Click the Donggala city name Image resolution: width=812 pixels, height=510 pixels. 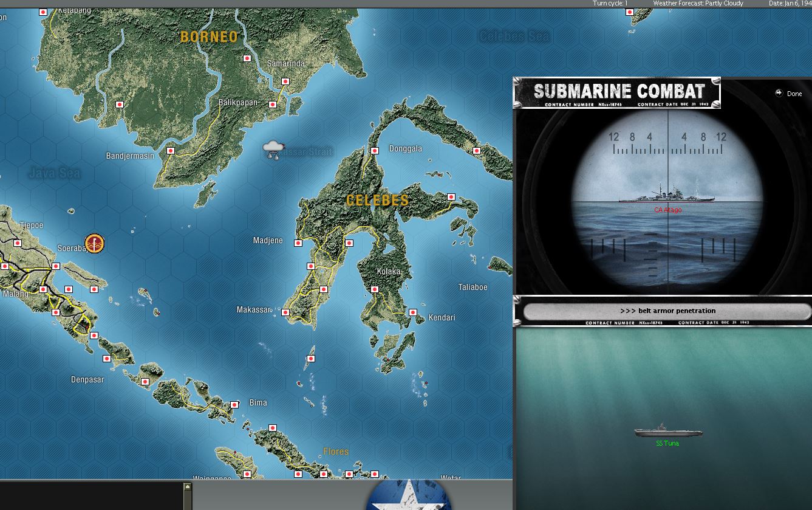[405, 149]
